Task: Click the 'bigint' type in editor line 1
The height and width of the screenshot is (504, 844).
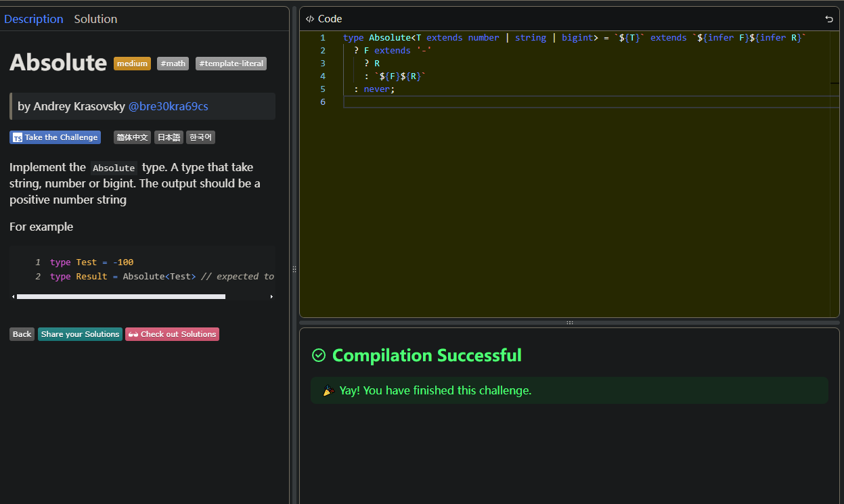Action: (577, 38)
